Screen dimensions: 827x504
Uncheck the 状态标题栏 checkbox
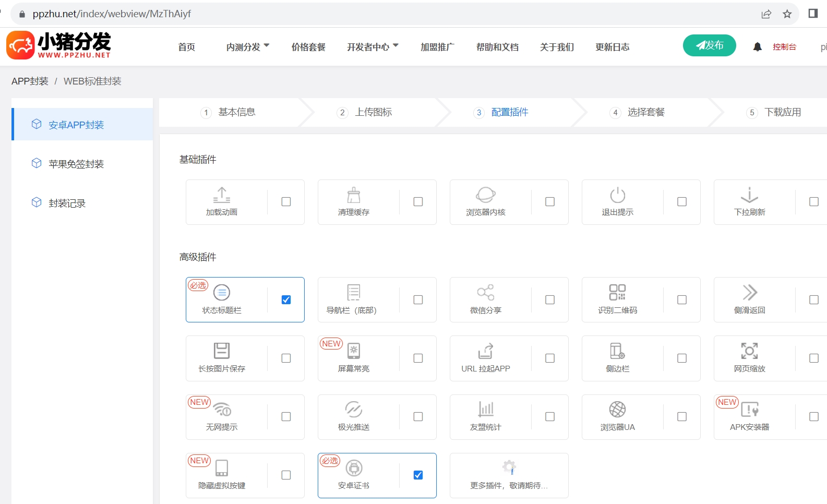[286, 299]
